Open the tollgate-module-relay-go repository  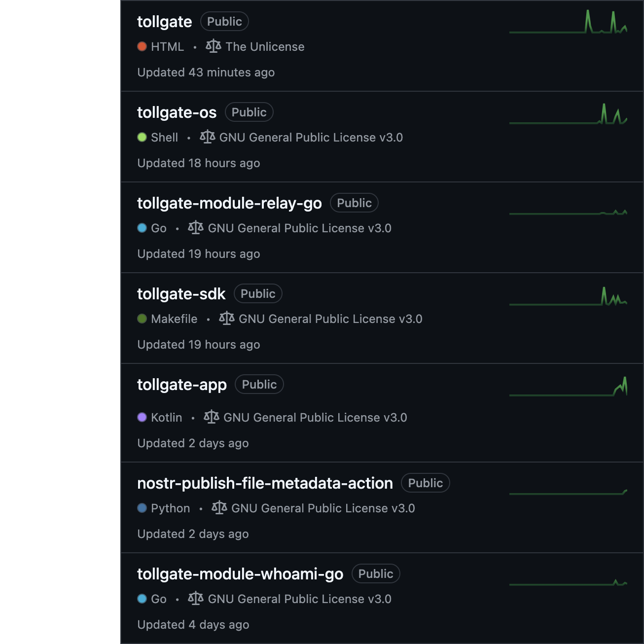[229, 203]
